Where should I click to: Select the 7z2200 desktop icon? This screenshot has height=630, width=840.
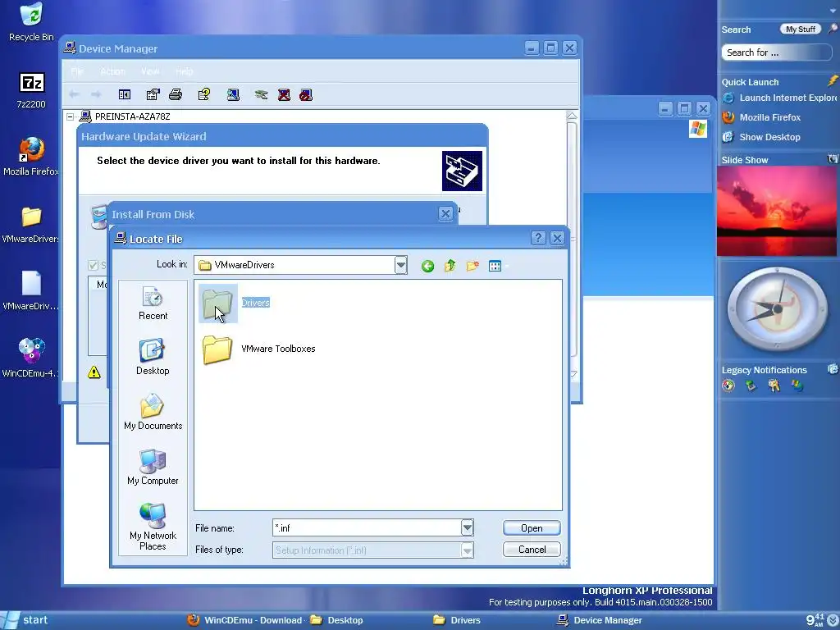coord(31,90)
